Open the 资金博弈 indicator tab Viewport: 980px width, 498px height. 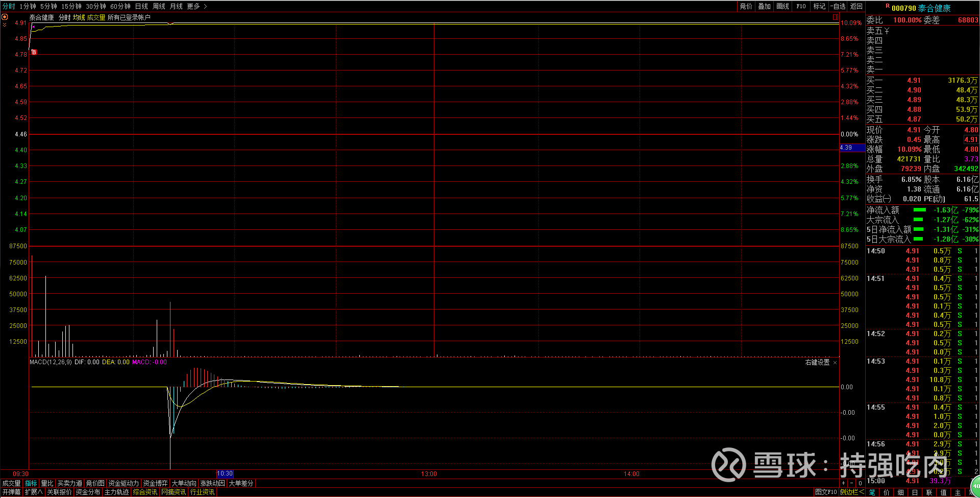(155, 483)
